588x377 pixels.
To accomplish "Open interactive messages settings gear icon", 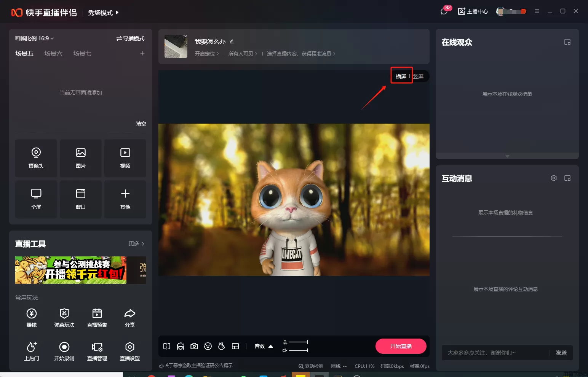I will pyautogui.click(x=554, y=178).
